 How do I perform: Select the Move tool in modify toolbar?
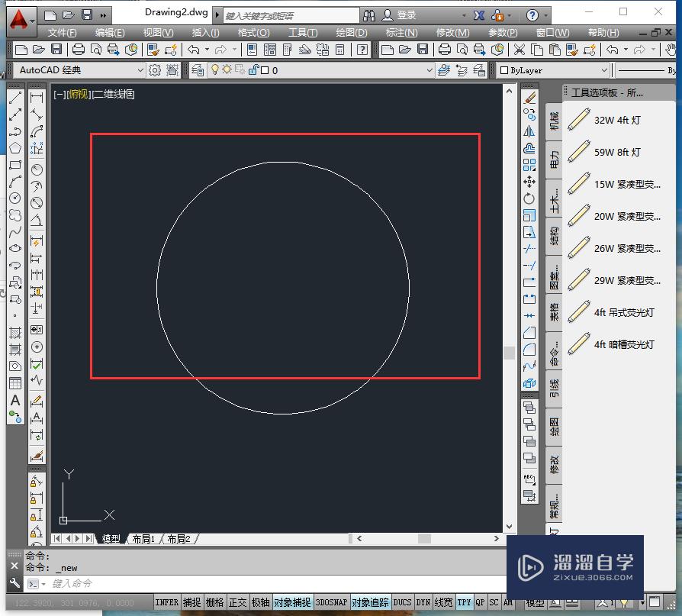pyautogui.click(x=529, y=182)
